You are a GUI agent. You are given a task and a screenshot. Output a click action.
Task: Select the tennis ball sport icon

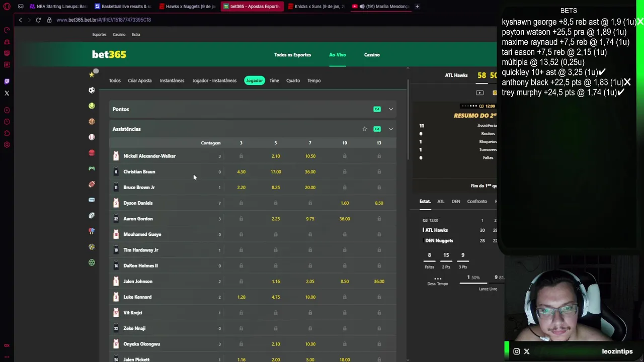[92, 106]
